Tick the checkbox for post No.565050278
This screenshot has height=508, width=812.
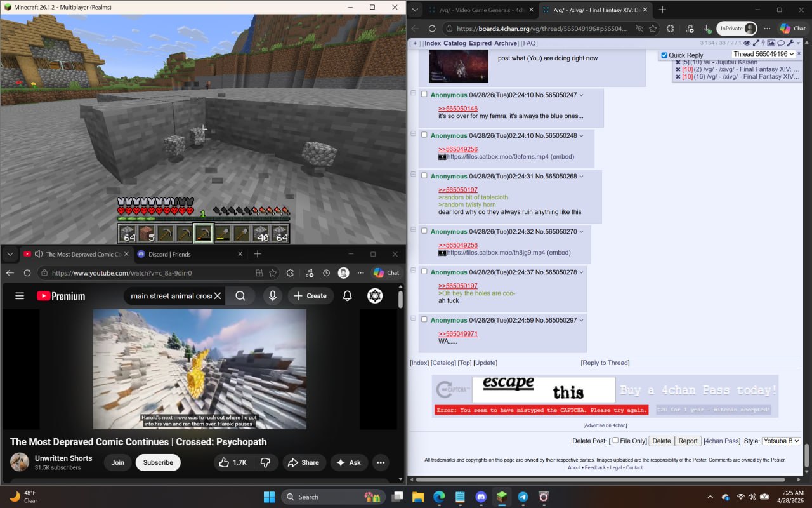424,272
